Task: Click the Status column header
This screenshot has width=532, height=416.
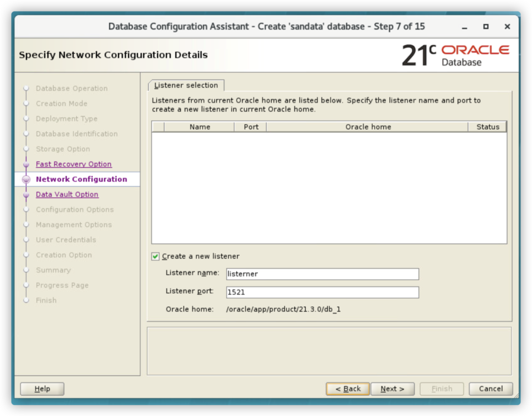Action: click(x=488, y=127)
